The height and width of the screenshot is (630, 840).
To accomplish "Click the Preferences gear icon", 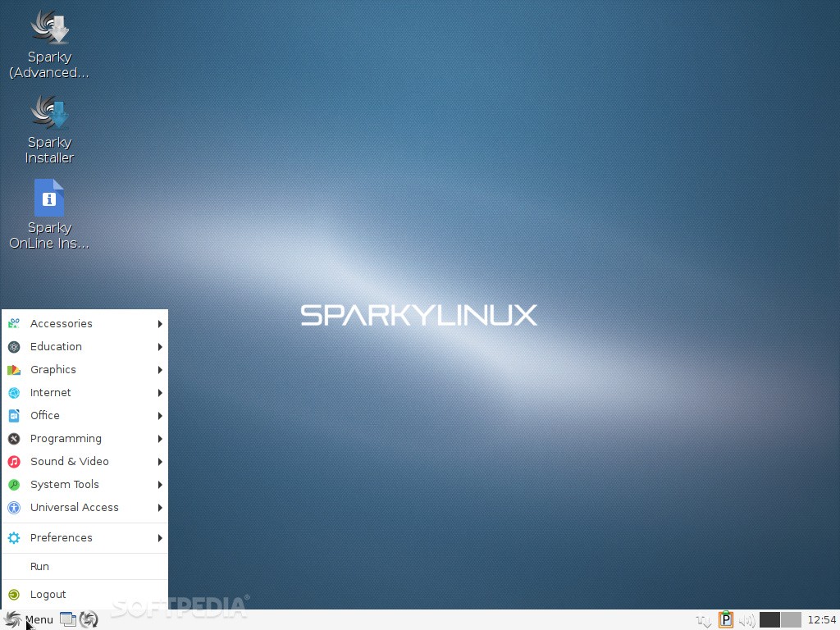I will (x=14, y=537).
